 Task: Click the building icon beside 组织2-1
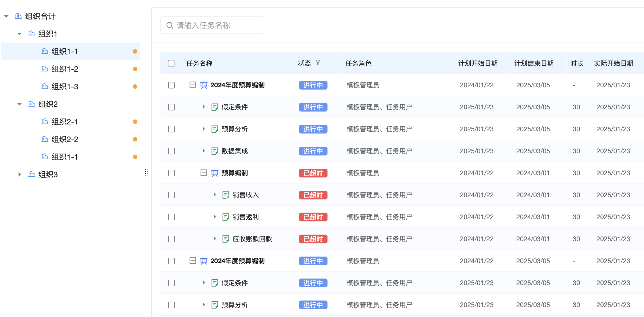(45, 122)
